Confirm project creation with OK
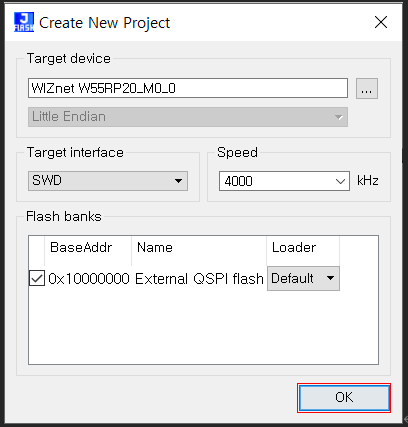This screenshot has height=427, width=408. pyautogui.click(x=344, y=398)
